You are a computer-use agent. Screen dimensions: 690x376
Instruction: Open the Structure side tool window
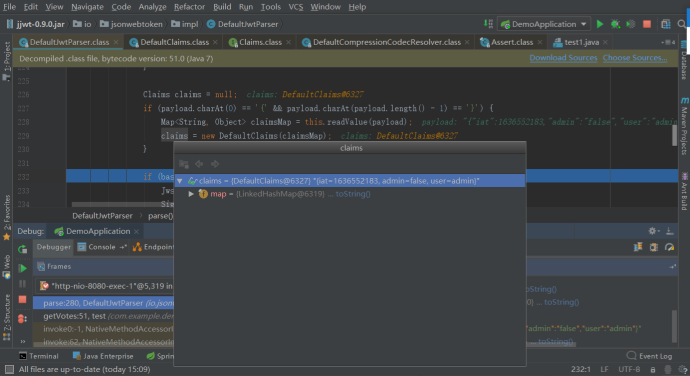[7, 317]
